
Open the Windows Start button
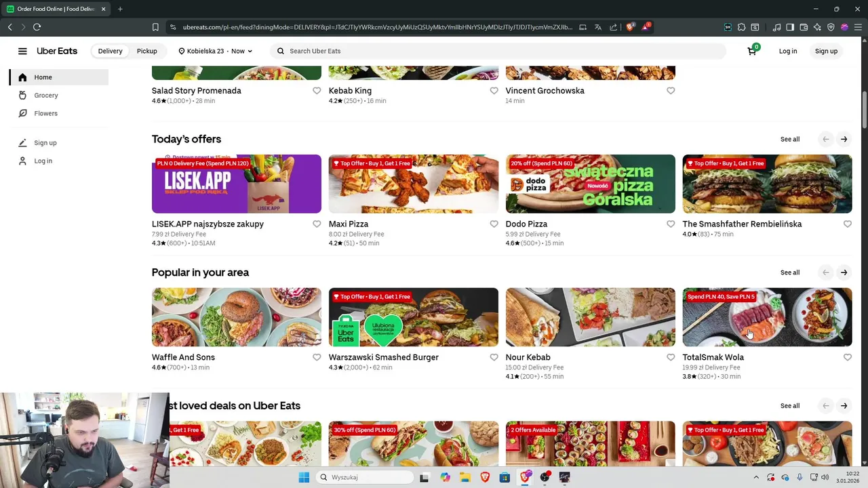click(x=304, y=477)
